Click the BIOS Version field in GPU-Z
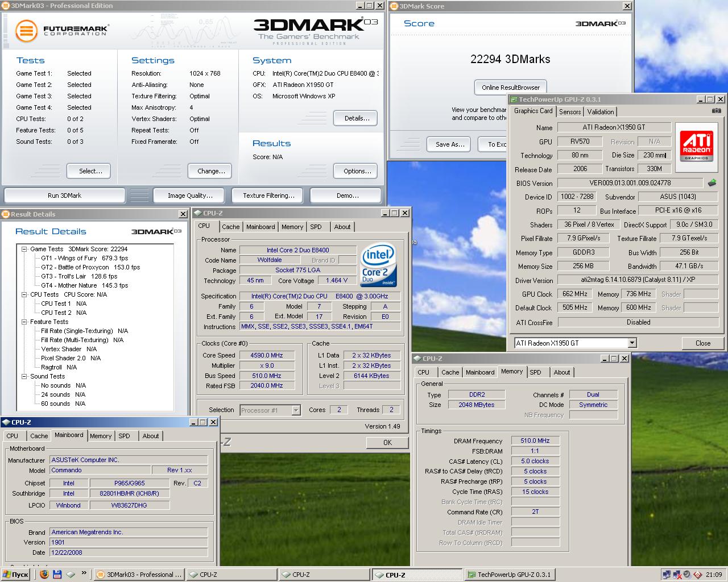This screenshot has height=582, width=728. (630, 183)
